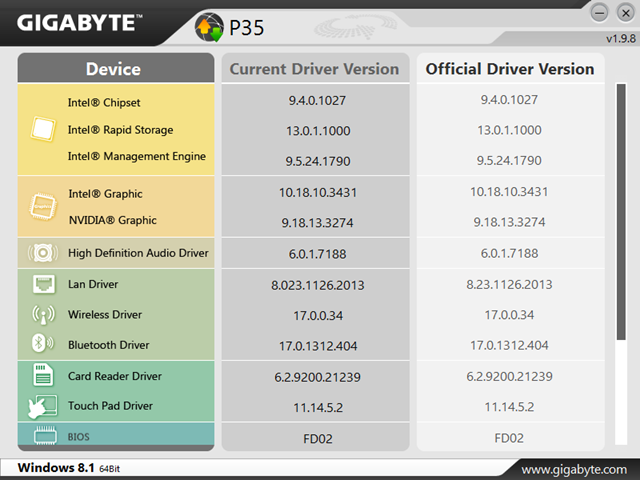Click current Management Engine version 9.5.24.1790
The image size is (640, 480).
click(x=318, y=161)
